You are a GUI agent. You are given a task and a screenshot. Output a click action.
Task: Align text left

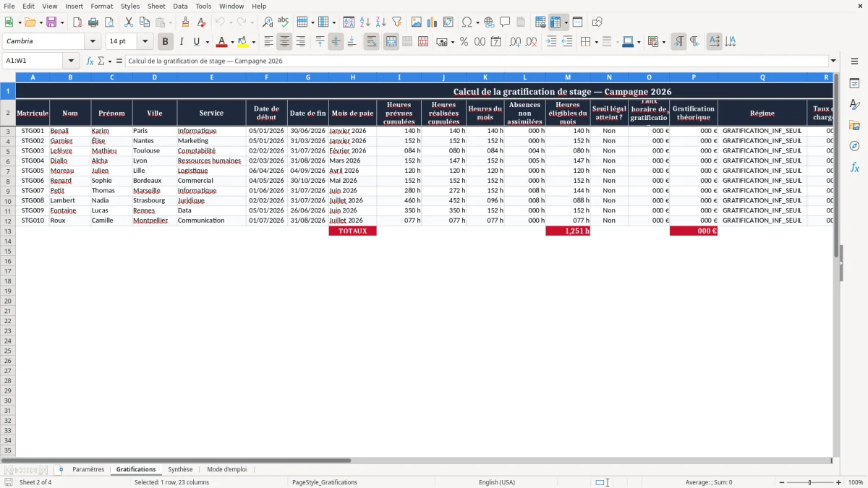[268, 42]
